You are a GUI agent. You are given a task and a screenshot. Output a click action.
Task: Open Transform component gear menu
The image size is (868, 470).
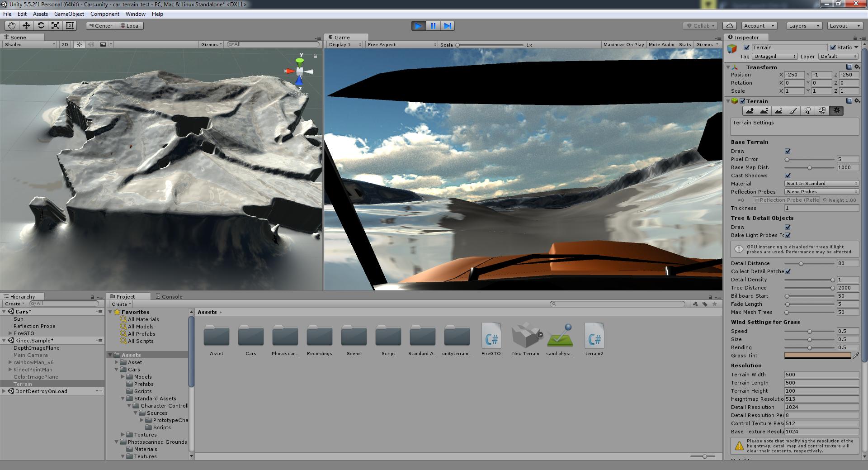tap(857, 67)
